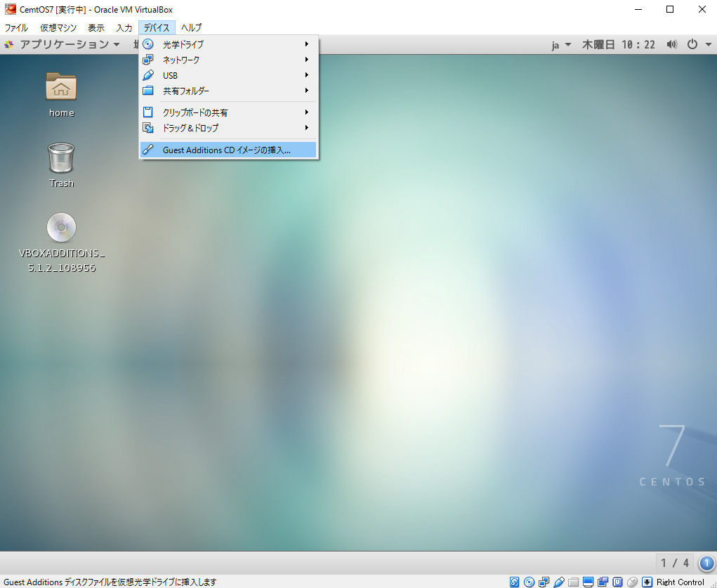
Task: Click the VirtualBox title bar app icon
Action: click(x=10, y=9)
